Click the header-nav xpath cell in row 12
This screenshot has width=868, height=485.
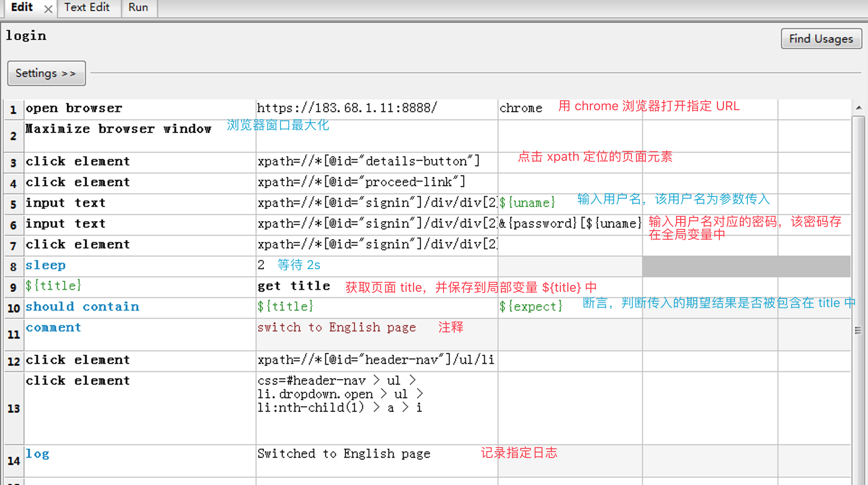377,361
